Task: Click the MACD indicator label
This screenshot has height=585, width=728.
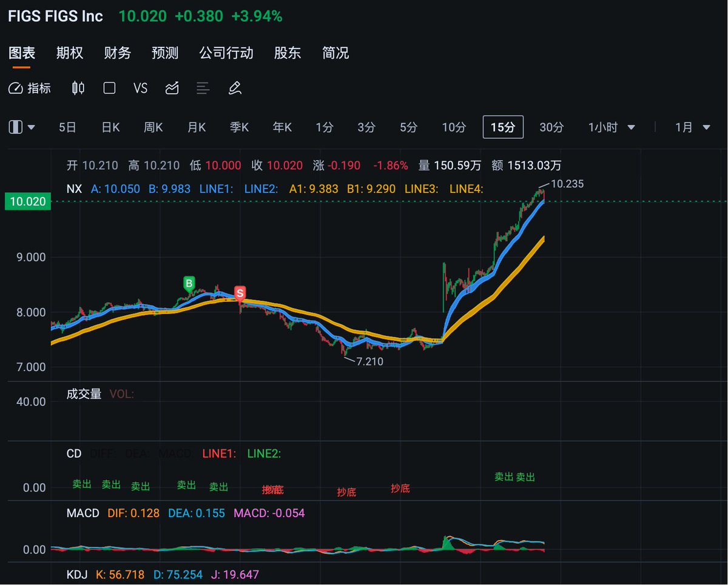Action: click(x=83, y=513)
